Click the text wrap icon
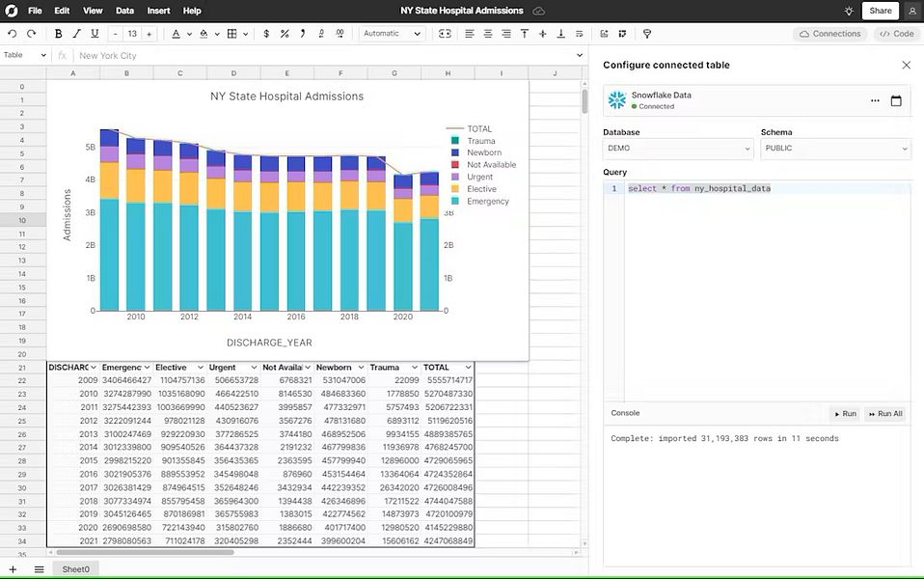Viewport: 924px width, 579px height. pyautogui.click(x=578, y=33)
